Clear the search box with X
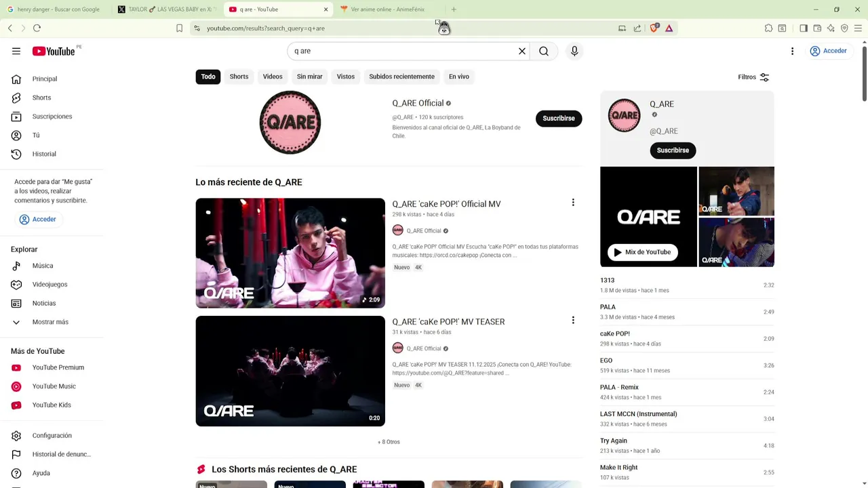Screen dimensions: 868x488 pyautogui.click(x=522, y=51)
